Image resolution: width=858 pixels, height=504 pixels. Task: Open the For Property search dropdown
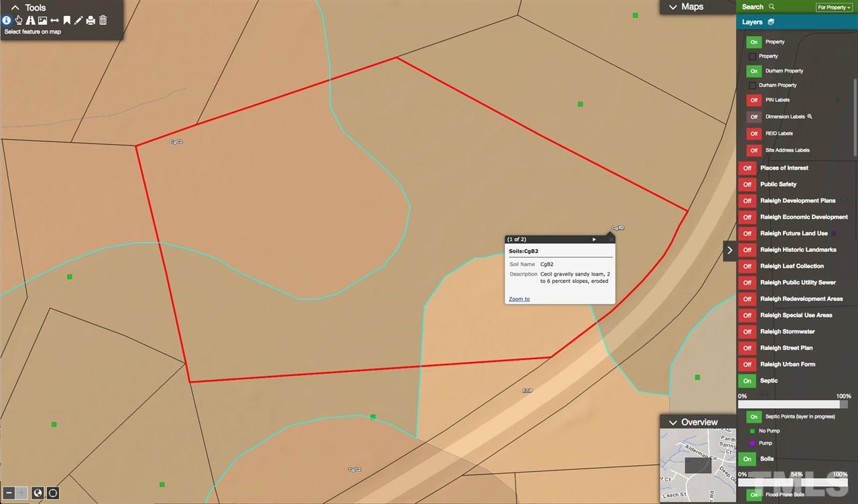pyautogui.click(x=834, y=7)
